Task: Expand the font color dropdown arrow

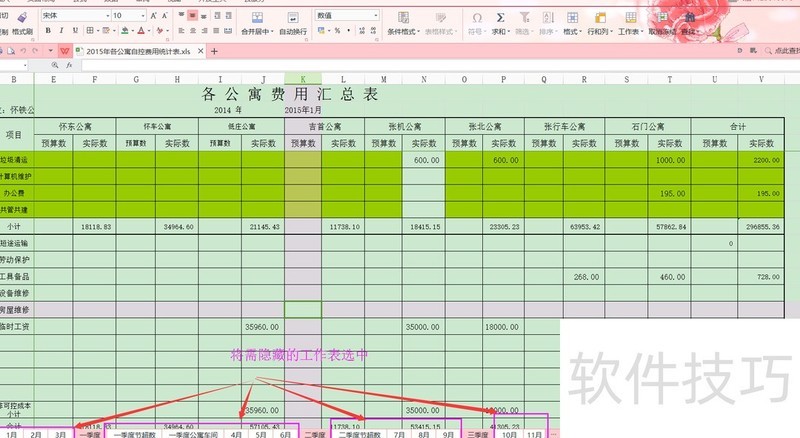Action: [149, 31]
